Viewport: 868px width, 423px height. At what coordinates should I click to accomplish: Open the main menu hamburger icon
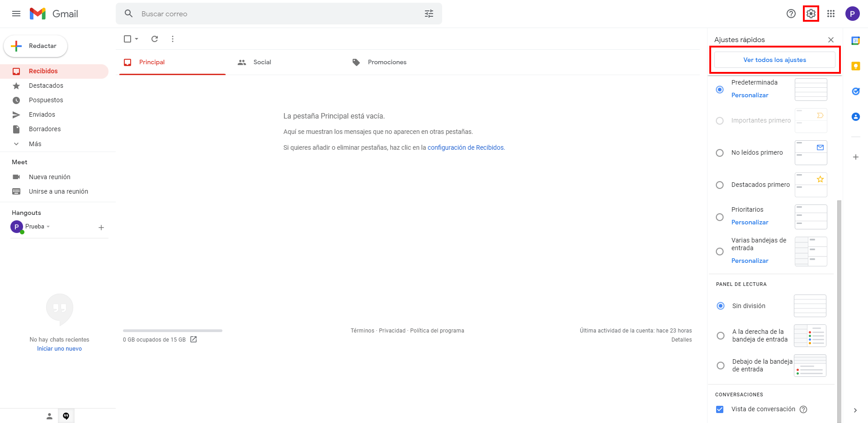(16, 14)
